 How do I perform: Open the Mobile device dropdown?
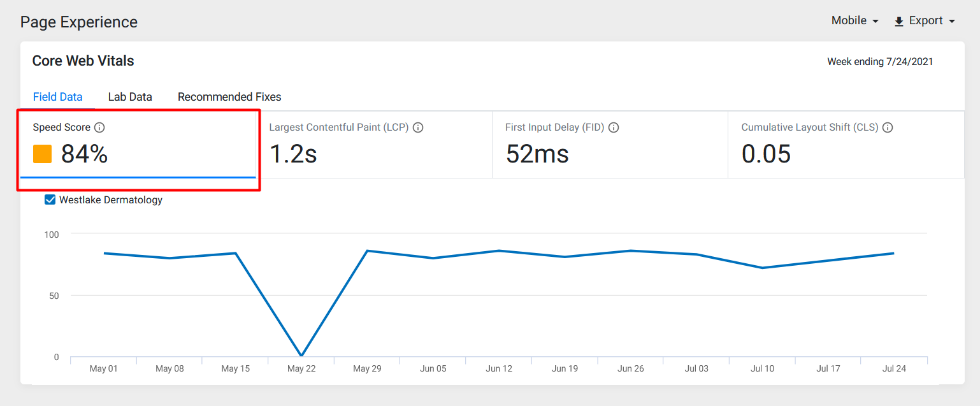point(855,21)
